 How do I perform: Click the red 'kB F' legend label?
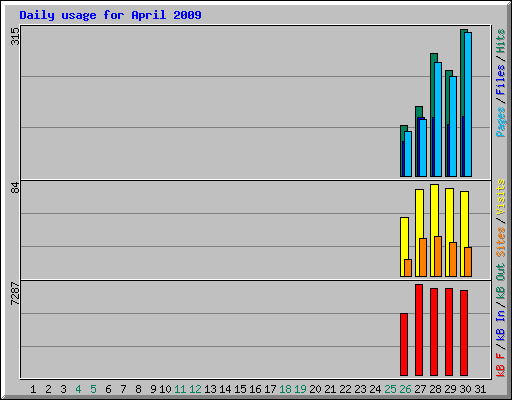(x=501, y=365)
